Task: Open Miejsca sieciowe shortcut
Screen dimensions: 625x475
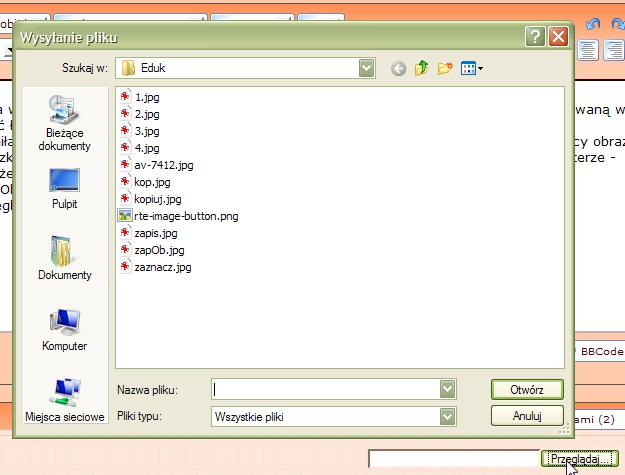Action: pyautogui.click(x=64, y=400)
